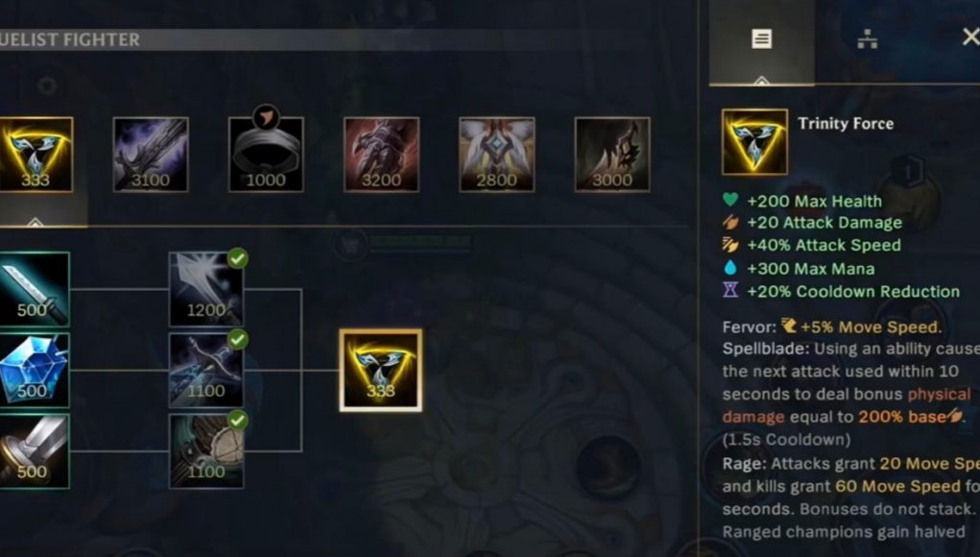
Task: Select the 2800 gold winged angel item
Action: 497,155
